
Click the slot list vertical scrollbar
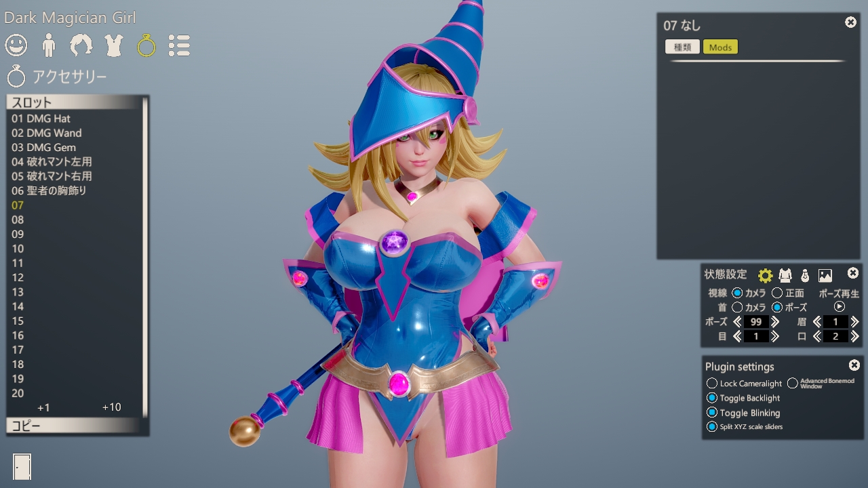[145, 256]
